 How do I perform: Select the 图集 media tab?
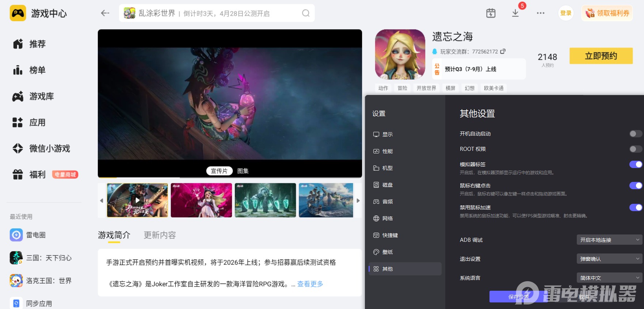pos(243,171)
